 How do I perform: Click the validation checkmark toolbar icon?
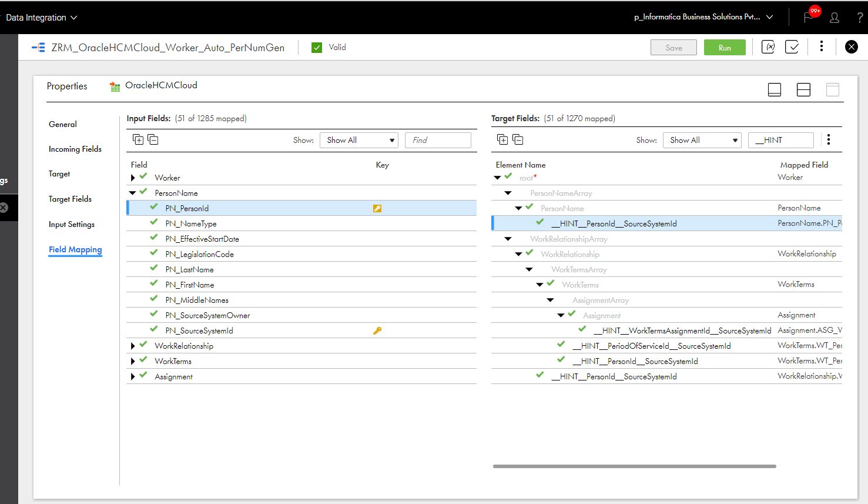click(x=792, y=47)
